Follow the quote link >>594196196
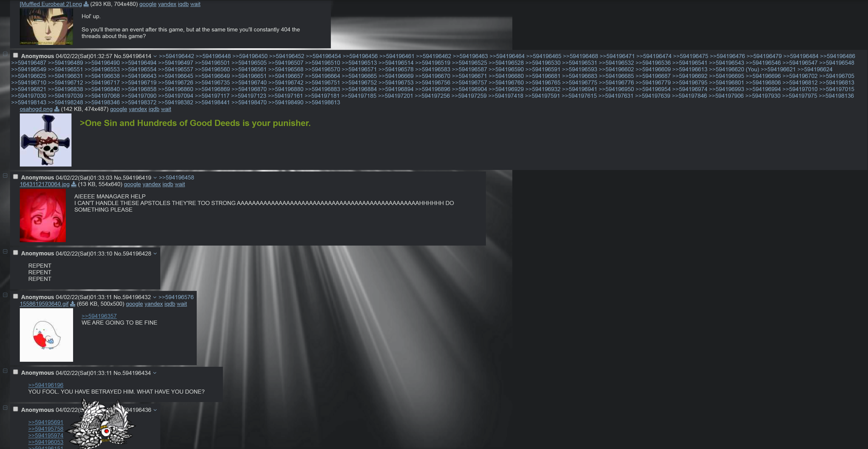Image resolution: width=868 pixels, height=449 pixels. pos(46,385)
